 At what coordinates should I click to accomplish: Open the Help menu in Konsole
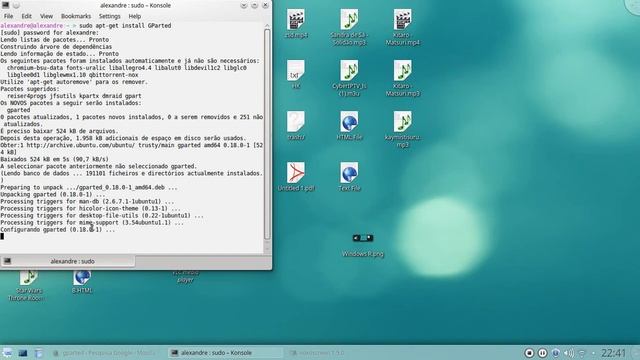pyautogui.click(x=135, y=16)
